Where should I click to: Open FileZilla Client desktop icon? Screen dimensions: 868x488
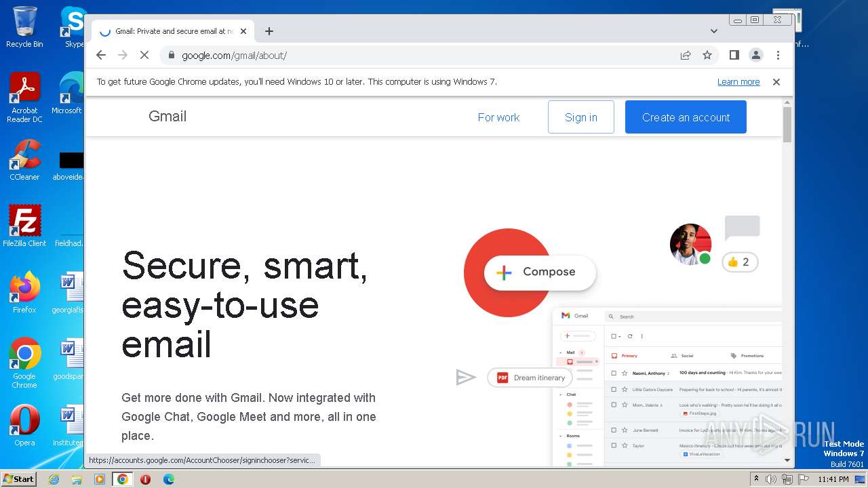point(24,226)
